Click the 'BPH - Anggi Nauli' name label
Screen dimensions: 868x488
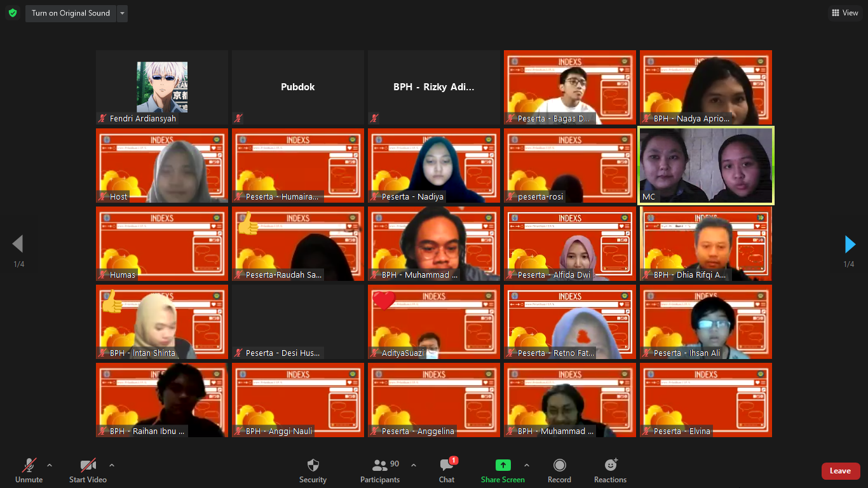[x=279, y=431]
